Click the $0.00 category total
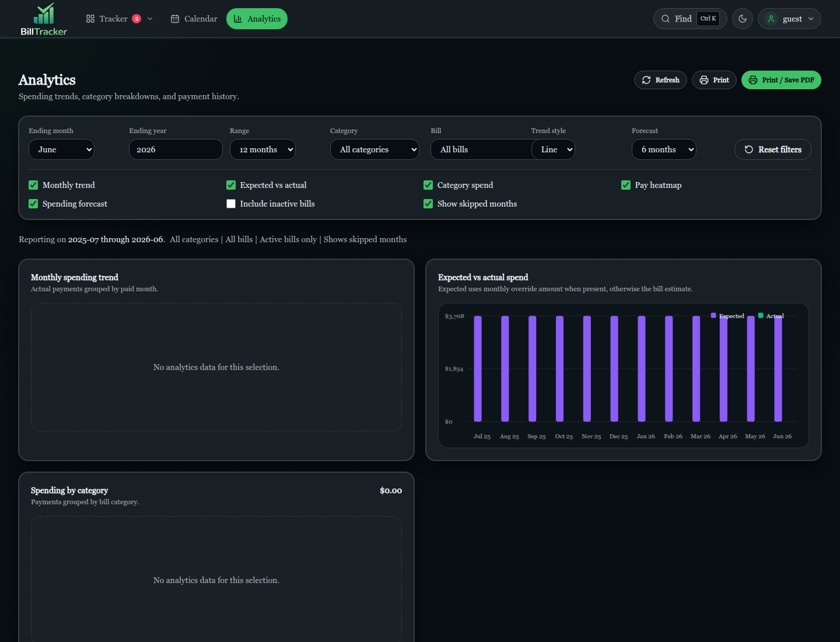 tap(391, 490)
